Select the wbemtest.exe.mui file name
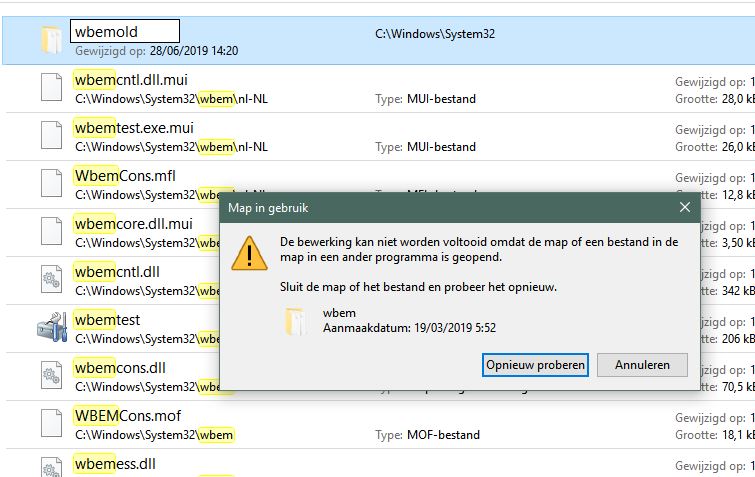Screen dimensions: 755x477 [134, 128]
